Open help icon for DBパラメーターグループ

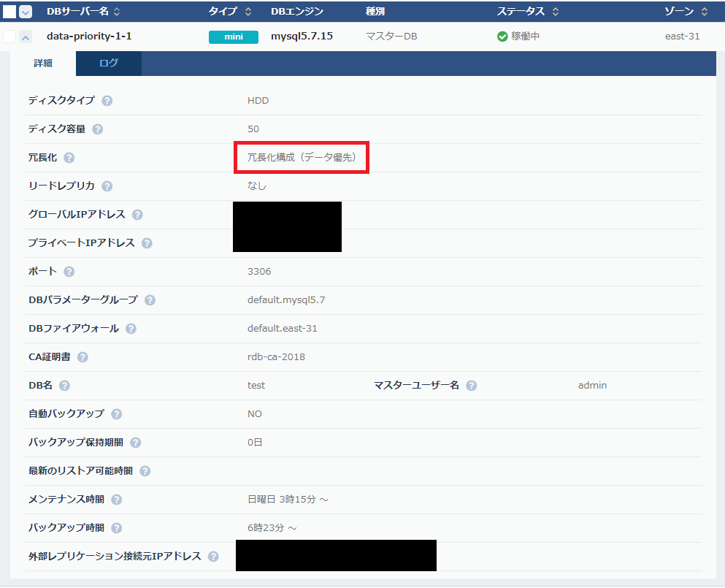click(150, 300)
